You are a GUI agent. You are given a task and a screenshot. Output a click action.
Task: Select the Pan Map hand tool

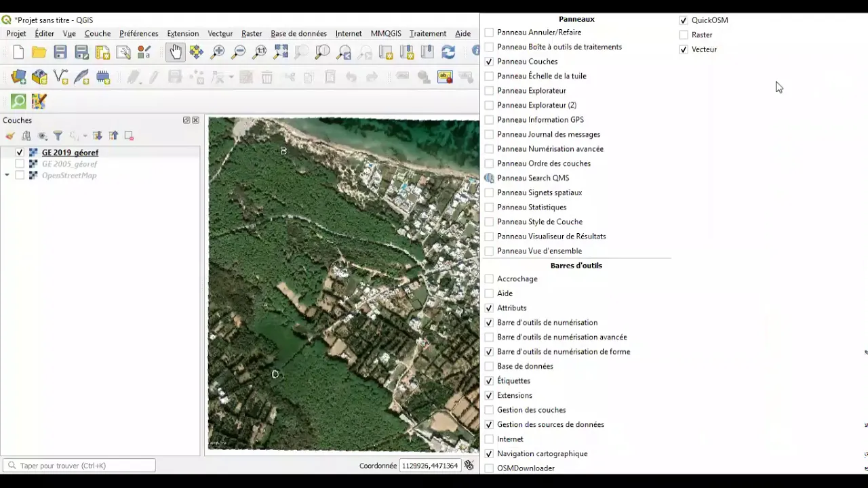click(176, 52)
